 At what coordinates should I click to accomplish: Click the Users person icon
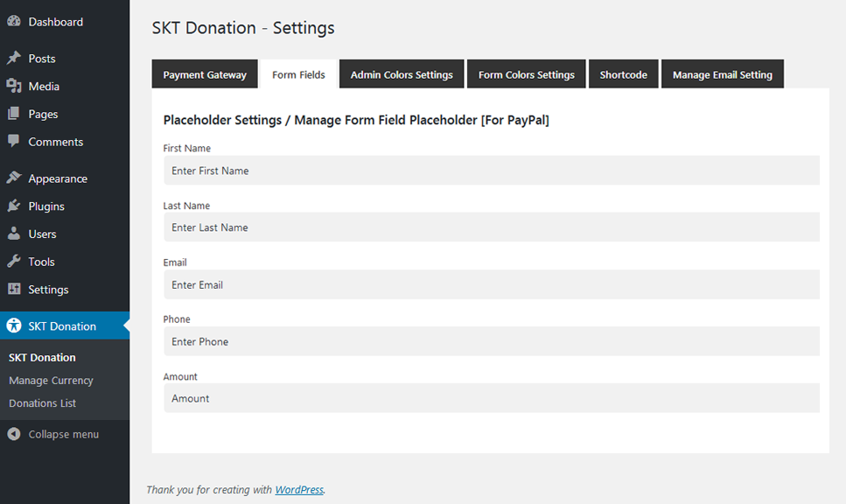coord(14,234)
